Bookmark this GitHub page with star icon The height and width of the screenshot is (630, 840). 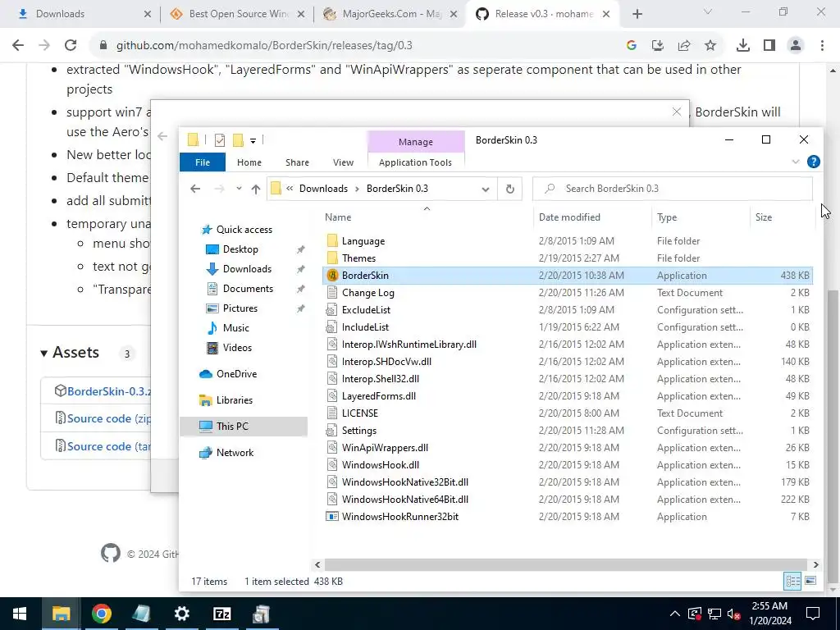coord(710,46)
